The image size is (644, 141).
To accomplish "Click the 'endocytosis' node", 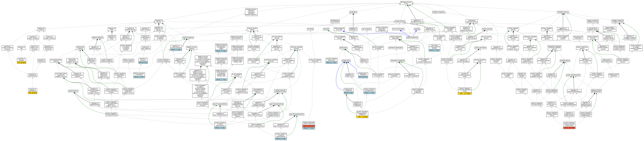I will 343,48.
